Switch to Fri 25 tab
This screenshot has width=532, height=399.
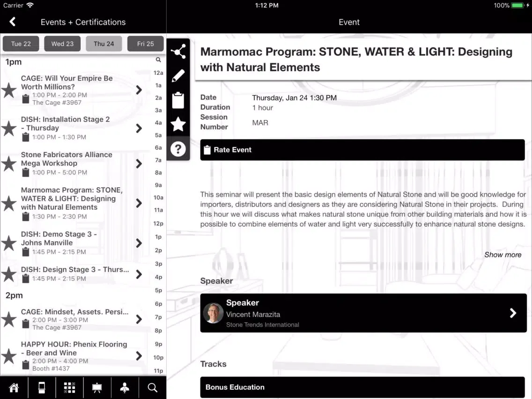(146, 44)
